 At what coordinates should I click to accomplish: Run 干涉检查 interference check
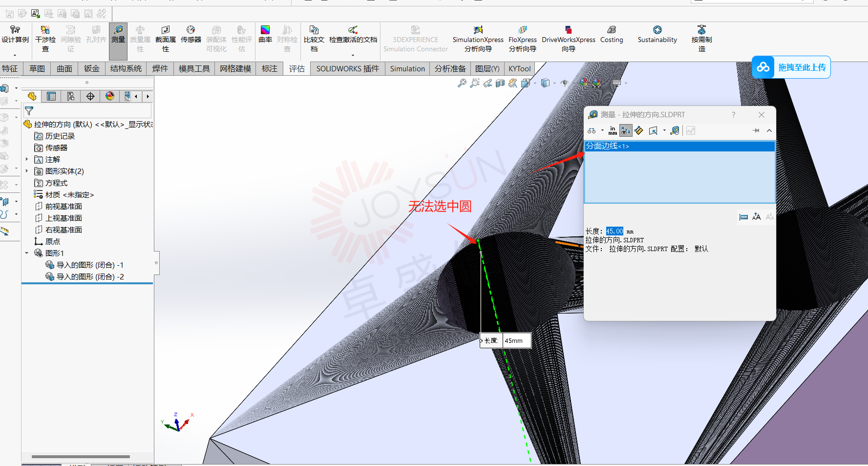tap(45, 39)
